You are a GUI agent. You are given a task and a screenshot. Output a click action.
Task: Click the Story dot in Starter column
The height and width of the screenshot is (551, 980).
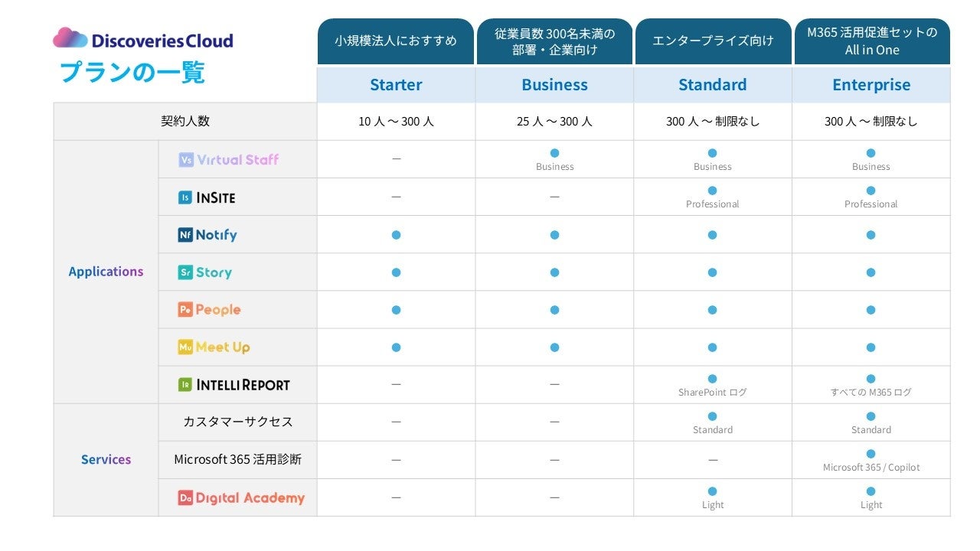(396, 272)
